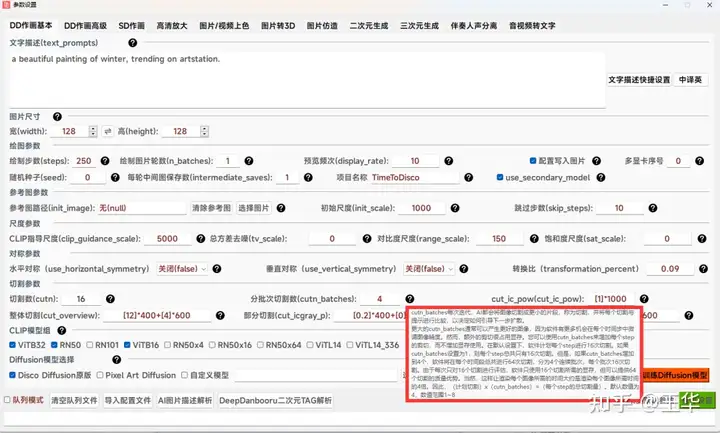Show help for 配置写入图片 option
The height and width of the screenshot is (433, 720).
pos(596,161)
